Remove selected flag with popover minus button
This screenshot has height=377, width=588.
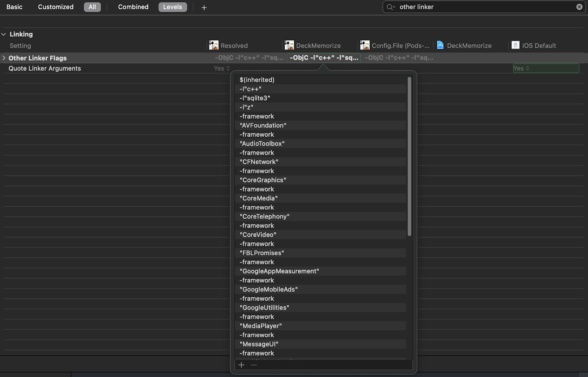(x=254, y=365)
